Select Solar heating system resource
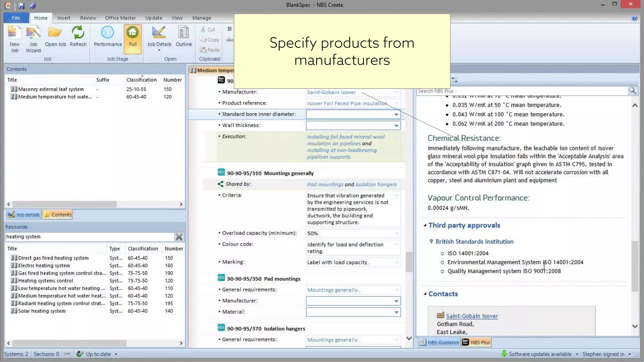The image size is (644, 362). click(x=94, y=311)
